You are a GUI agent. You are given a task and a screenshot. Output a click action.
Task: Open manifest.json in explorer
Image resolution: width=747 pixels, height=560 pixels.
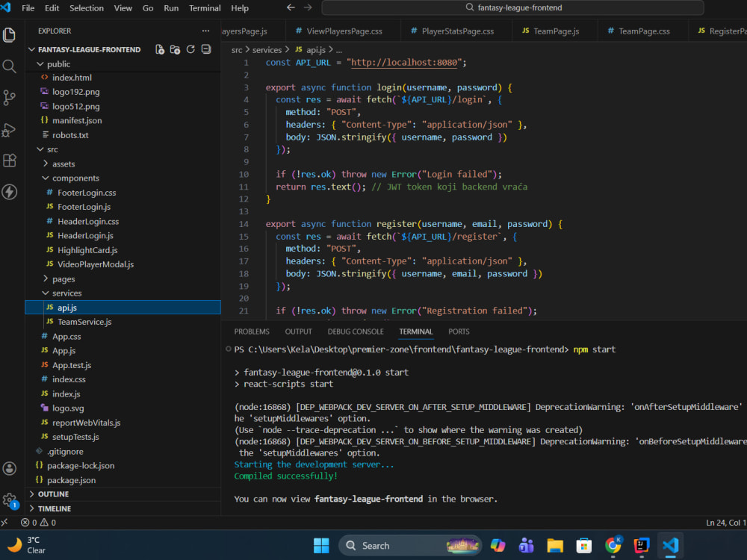[123, 120]
